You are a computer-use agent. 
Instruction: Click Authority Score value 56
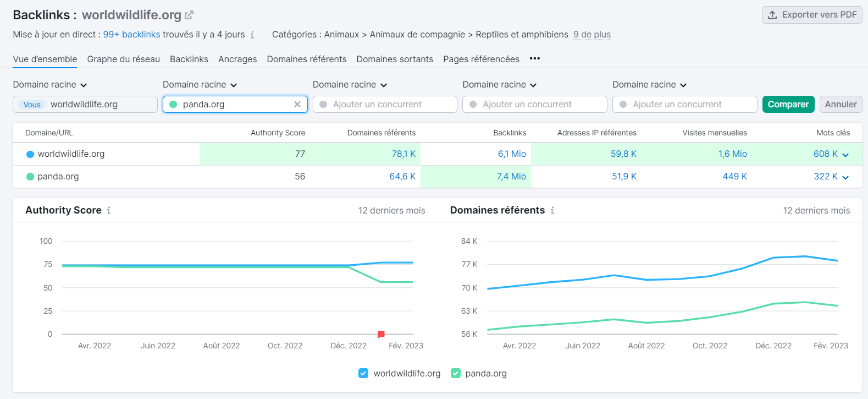coord(300,177)
